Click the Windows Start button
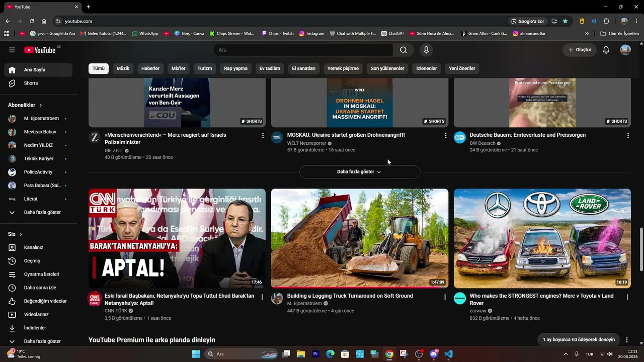This screenshot has width=644, height=362. coord(196,354)
